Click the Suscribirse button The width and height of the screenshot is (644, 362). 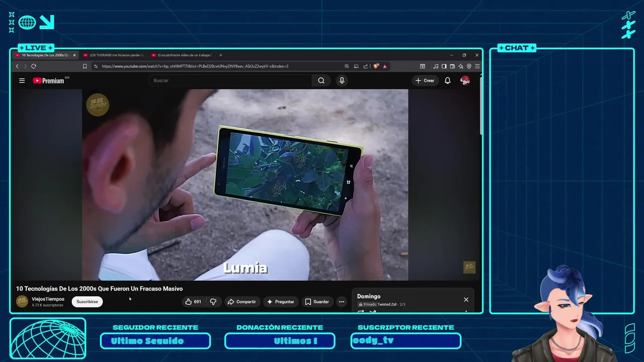87,302
